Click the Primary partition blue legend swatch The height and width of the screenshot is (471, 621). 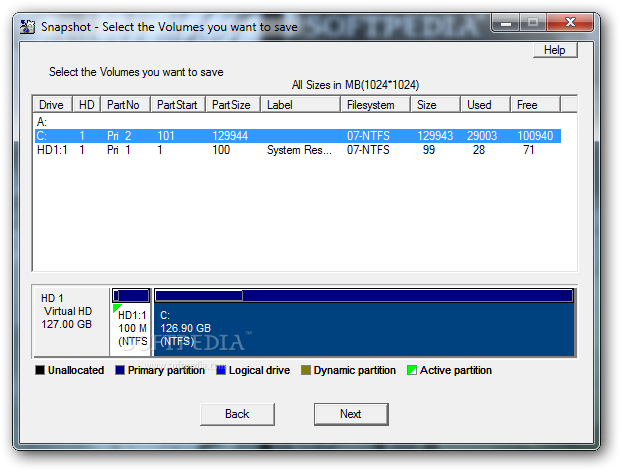click(120, 371)
